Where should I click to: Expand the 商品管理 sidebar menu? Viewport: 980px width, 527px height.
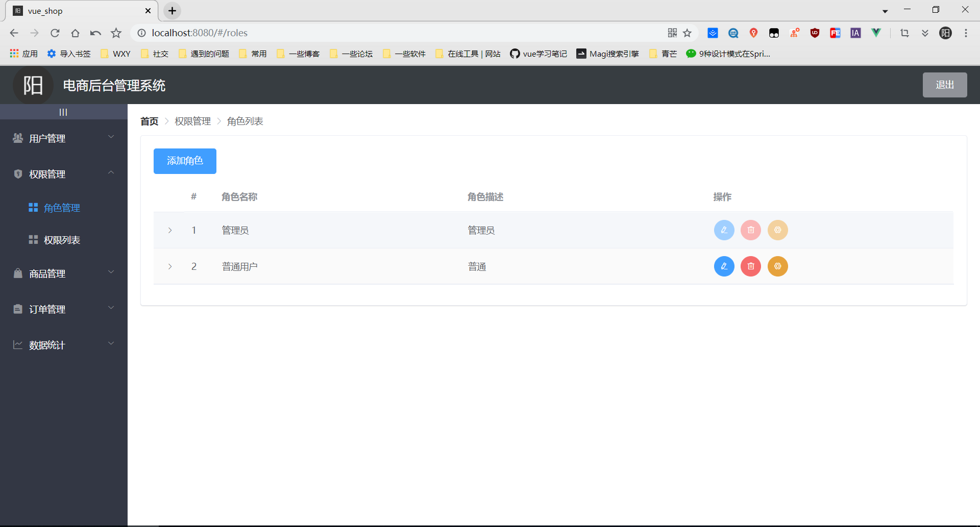click(x=64, y=273)
